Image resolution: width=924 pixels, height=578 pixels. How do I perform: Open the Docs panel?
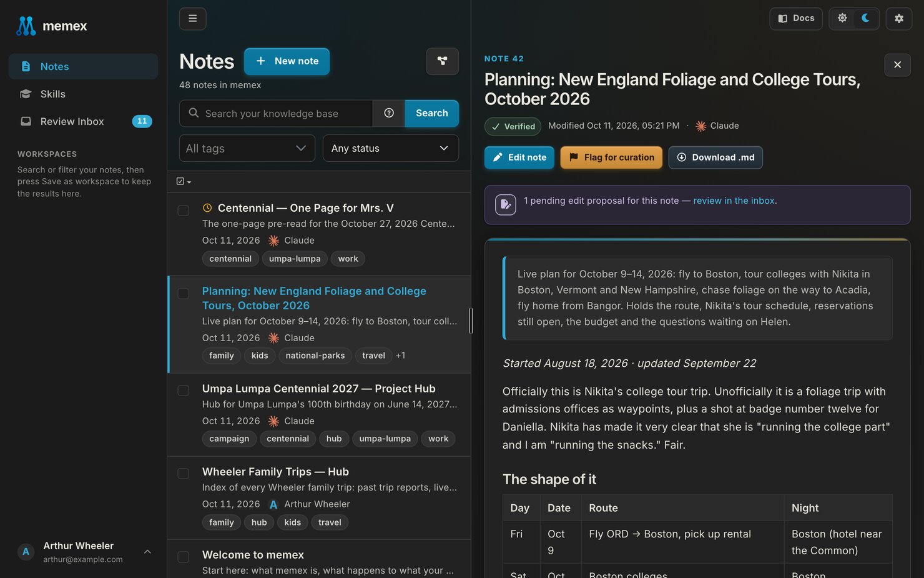[796, 19]
